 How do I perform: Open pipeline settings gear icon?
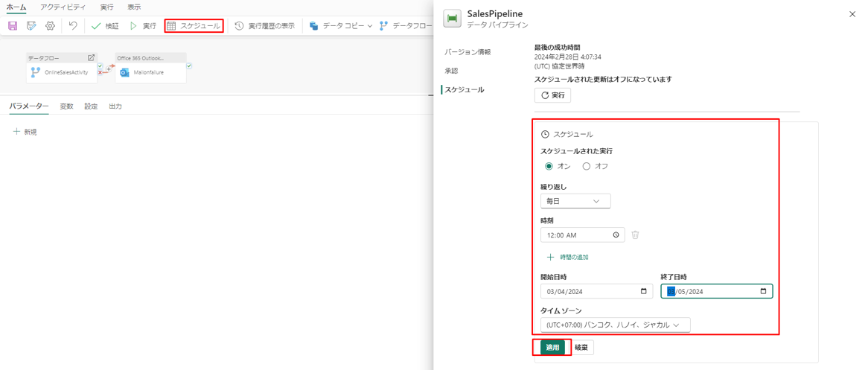point(50,26)
